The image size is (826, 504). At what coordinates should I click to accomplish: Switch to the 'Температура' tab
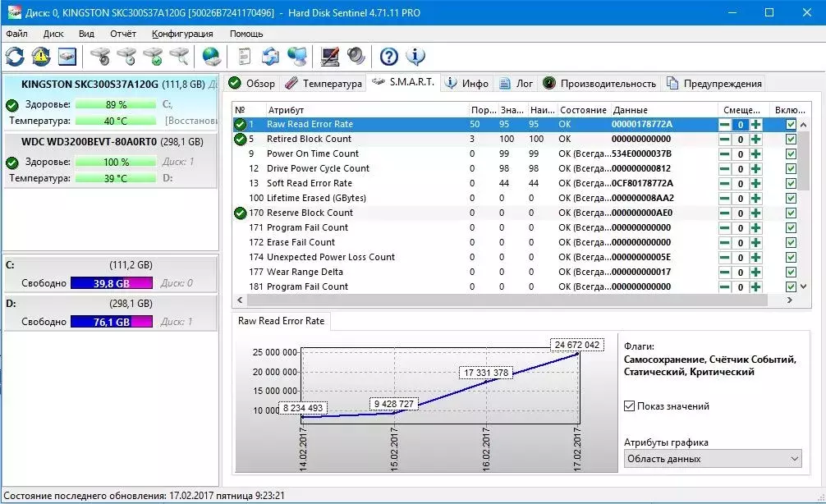tap(324, 83)
